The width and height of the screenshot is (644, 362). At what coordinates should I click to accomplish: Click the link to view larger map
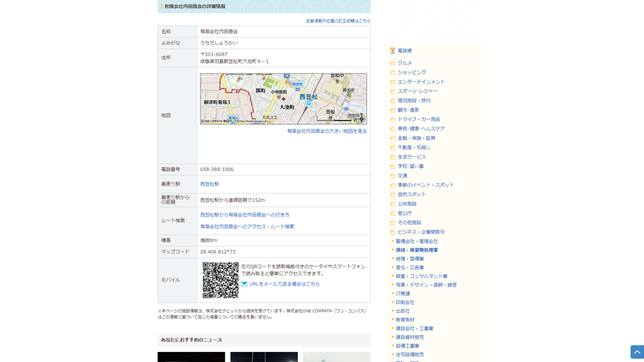point(327,131)
